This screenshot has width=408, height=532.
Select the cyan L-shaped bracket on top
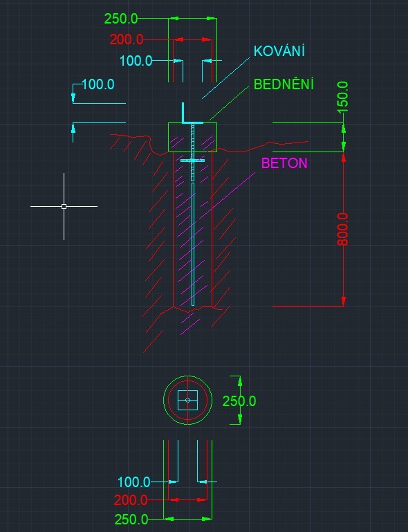point(192,113)
